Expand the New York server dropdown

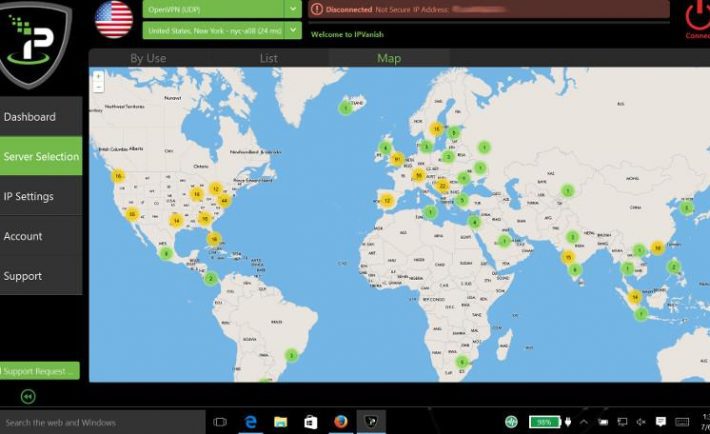293,30
